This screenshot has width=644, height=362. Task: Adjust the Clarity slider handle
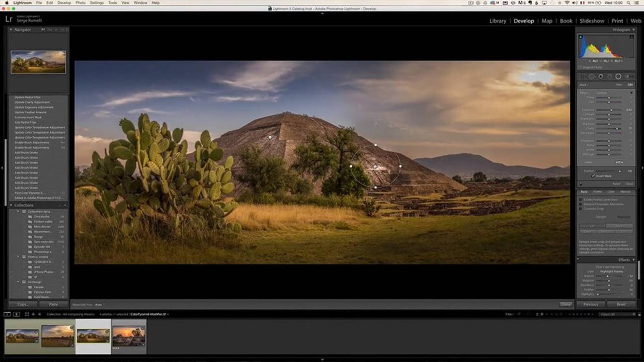617,128
